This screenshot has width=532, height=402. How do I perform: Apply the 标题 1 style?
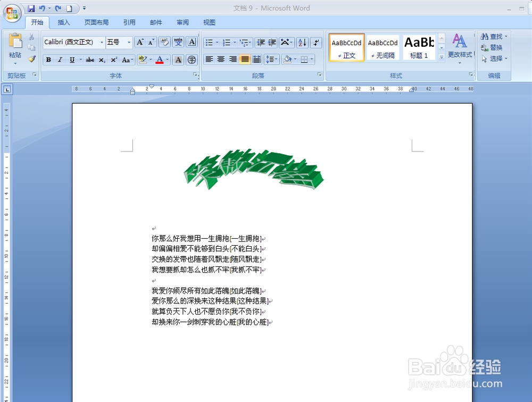[x=419, y=47]
